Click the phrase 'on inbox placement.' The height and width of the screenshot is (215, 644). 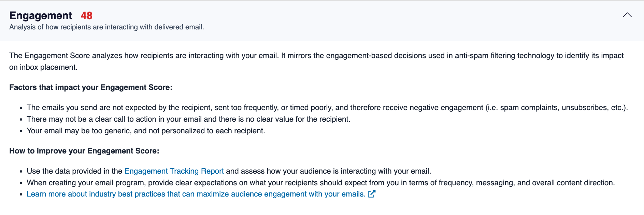tap(43, 67)
